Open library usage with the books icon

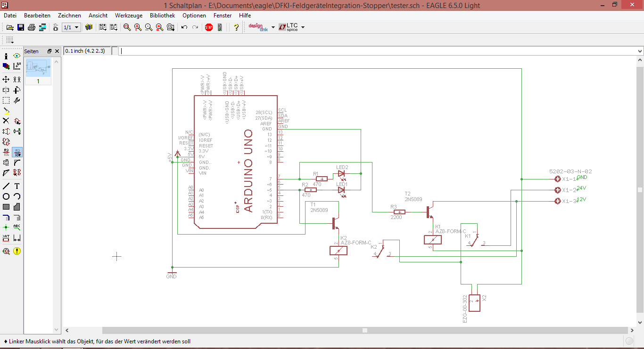[89, 27]
